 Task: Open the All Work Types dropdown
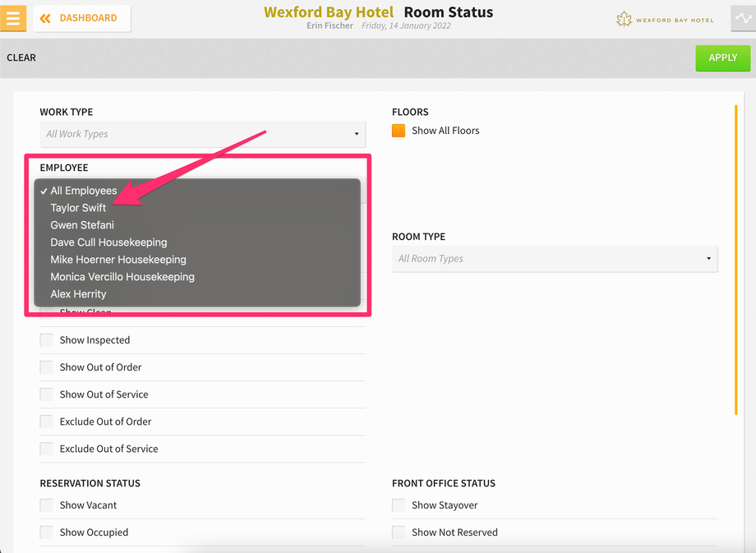click(x=202, y=134)
